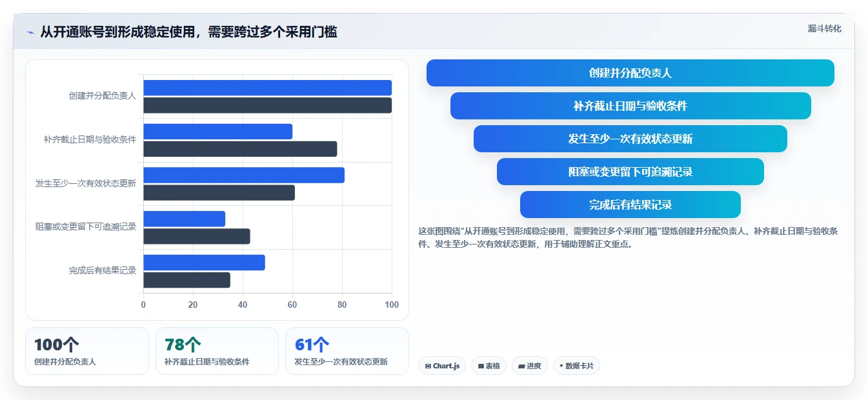868x400 pixels.
Task: Click the x-axis tick label 20
Action: pos(193,305)
